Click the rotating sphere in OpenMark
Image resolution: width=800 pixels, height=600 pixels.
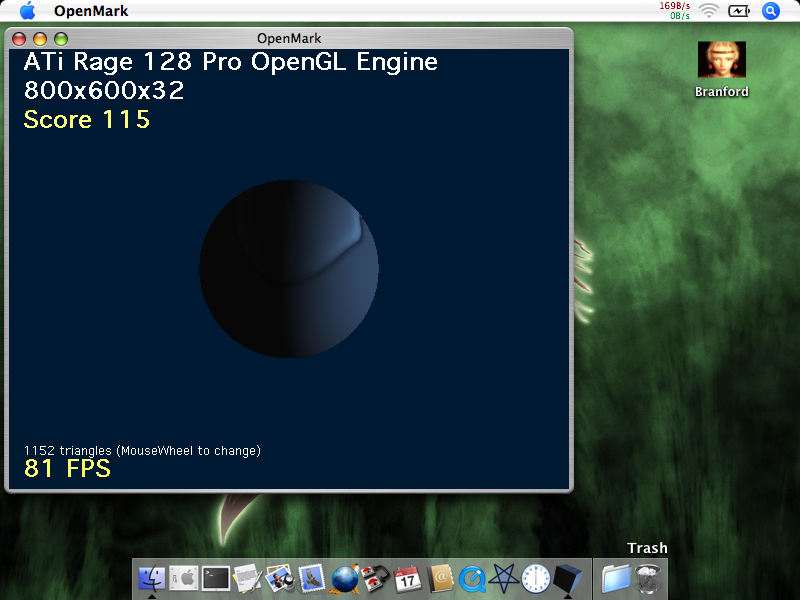289,269
